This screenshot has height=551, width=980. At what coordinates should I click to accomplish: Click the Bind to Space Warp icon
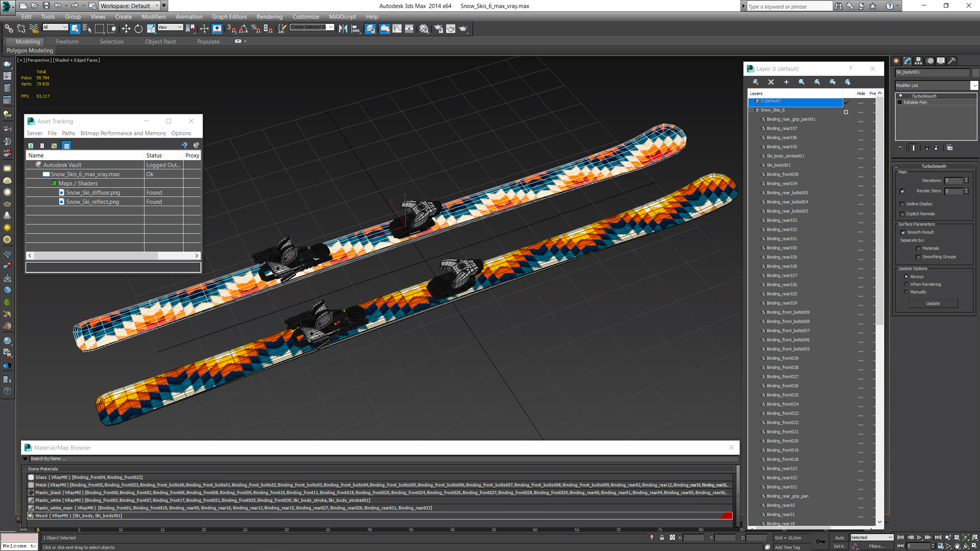(x=34, y=29)
